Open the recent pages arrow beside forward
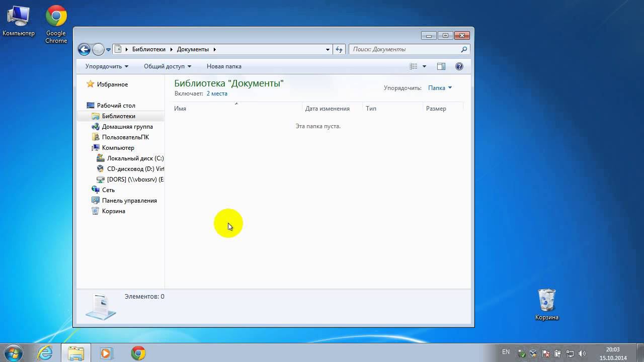Image resolution: width=644 pixels, height=362 pixels. point(108,50)
